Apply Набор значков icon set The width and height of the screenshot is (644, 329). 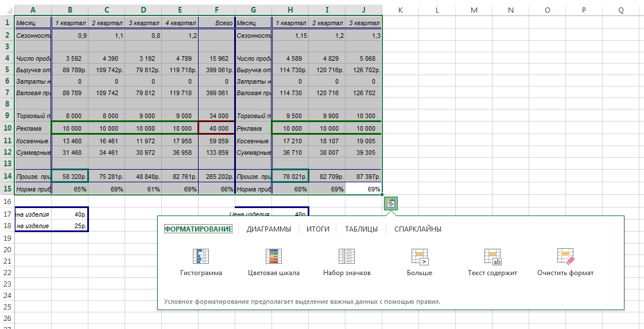pos(347,263)
